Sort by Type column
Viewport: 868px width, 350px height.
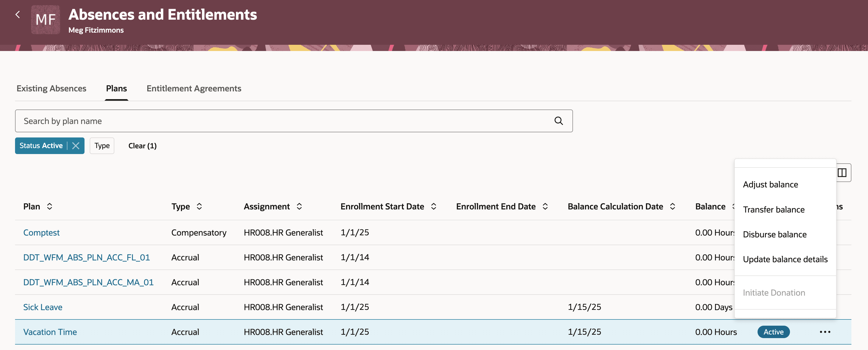(x=199, y=206)
